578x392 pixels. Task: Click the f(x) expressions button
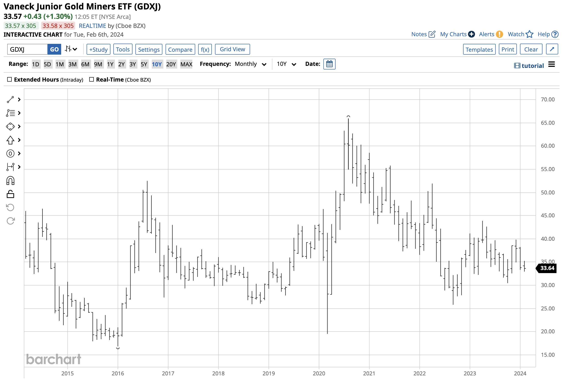click(x=205, y=49)
